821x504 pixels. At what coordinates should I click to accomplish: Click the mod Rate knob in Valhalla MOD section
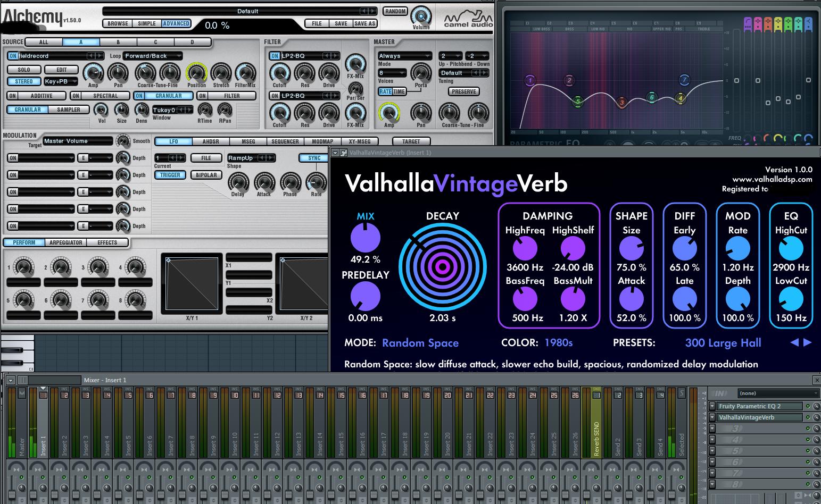tap(737, 248)
